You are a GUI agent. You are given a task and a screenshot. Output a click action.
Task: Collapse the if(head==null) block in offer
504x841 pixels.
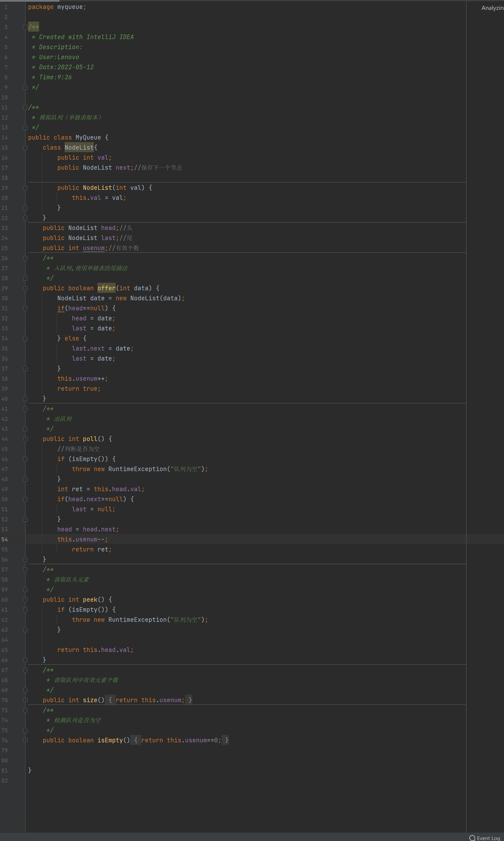pyautogui.click(x=25, y=308)
